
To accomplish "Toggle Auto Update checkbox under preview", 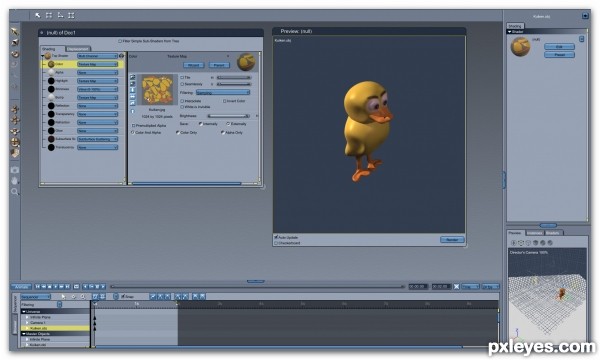I will click(276, 237).
